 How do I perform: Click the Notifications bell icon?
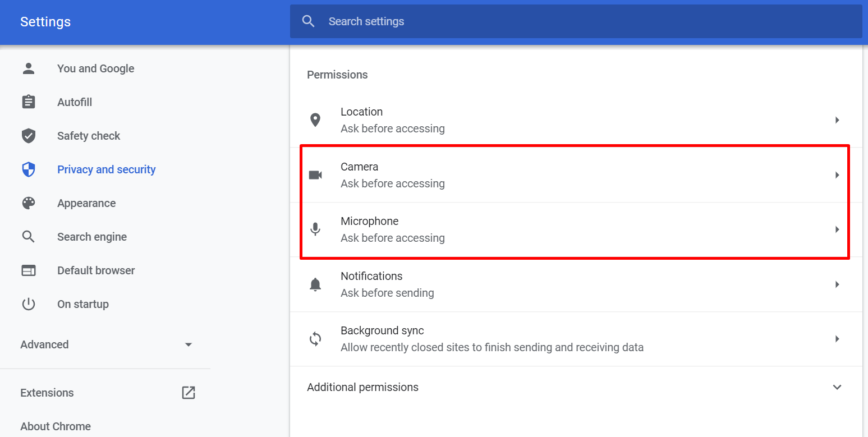pos(315,284)
